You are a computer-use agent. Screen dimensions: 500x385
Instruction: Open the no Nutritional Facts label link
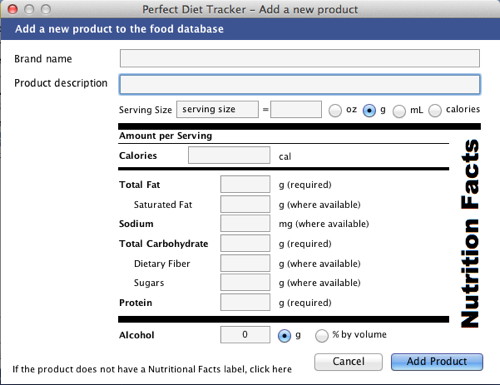pyautogui.click(x=152, y=369)
